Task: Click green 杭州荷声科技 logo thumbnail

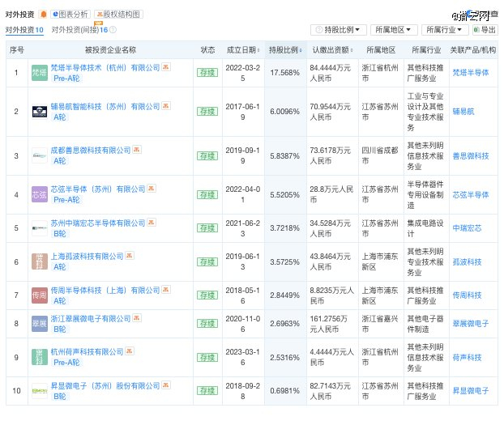Action: [40, 357]
